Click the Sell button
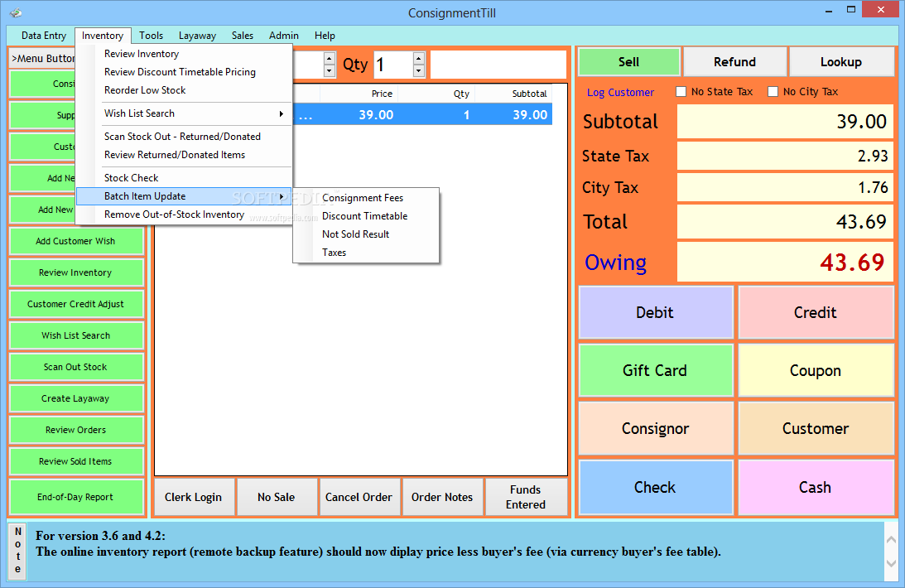The height and width of the screenshot is (588, 905). 628,62
